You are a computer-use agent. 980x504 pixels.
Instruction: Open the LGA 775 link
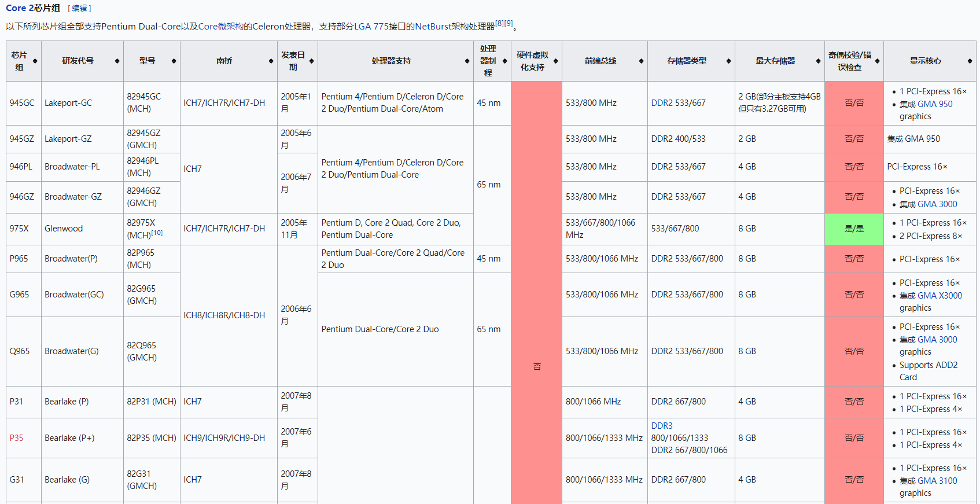[371, 27]
